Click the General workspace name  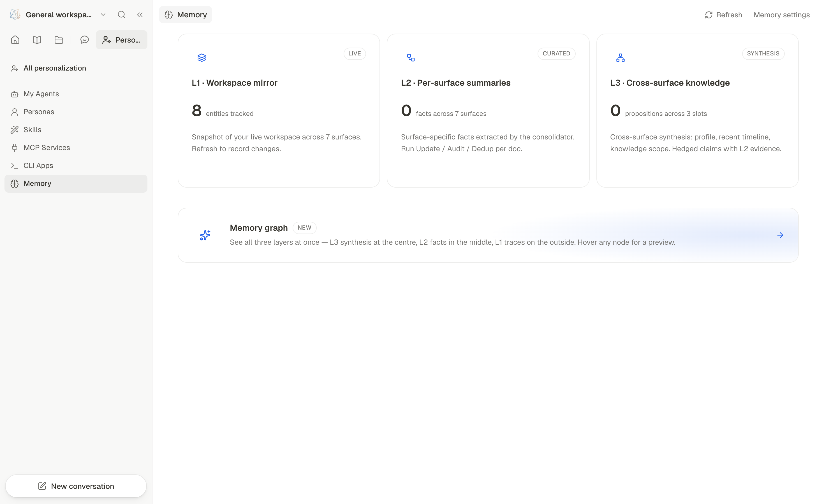[x=59, y=15]
